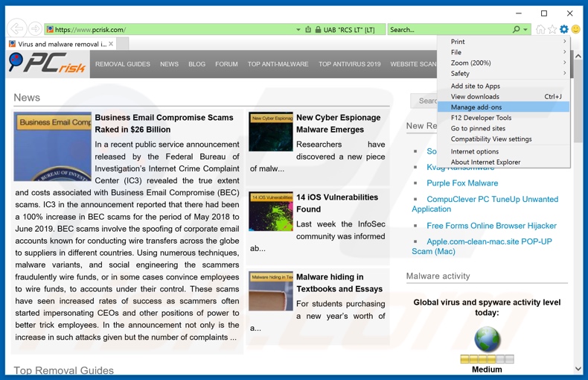Click the search magnifier icon
The image size is (588, 380).
517,29
